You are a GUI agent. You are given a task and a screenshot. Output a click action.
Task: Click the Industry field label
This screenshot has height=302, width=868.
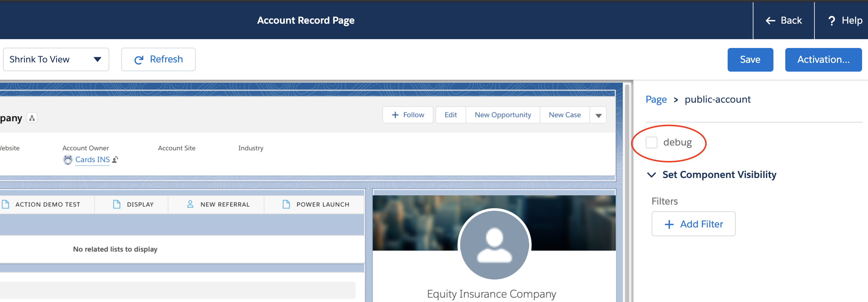[x=251, y=148]
